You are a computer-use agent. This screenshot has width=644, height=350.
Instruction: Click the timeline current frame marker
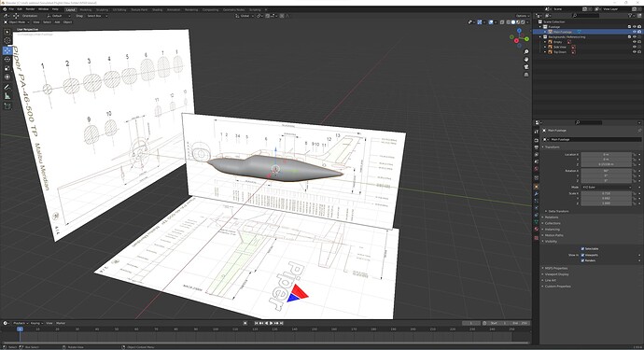click(x=20, y=329)
